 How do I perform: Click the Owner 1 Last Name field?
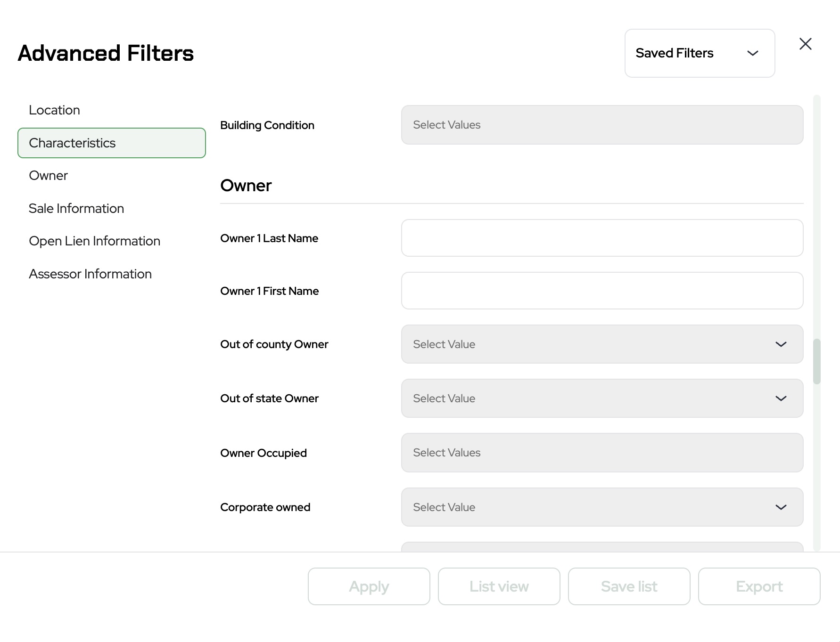[x=602, y=238]
